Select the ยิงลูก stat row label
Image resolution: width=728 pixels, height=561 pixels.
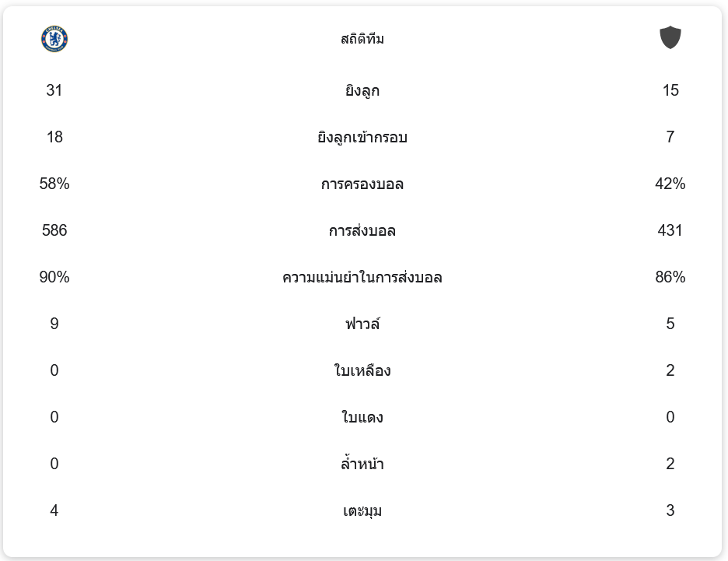(x=362, y=91)
